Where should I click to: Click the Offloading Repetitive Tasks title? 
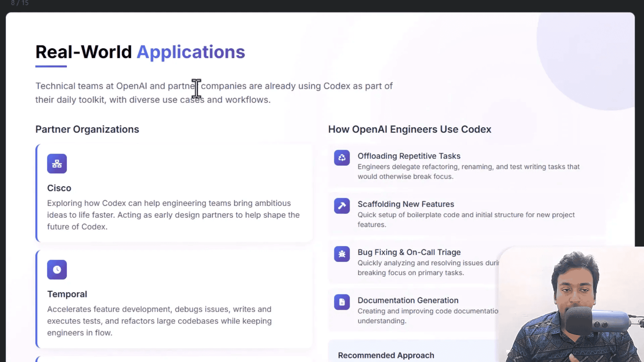[409, 156]
